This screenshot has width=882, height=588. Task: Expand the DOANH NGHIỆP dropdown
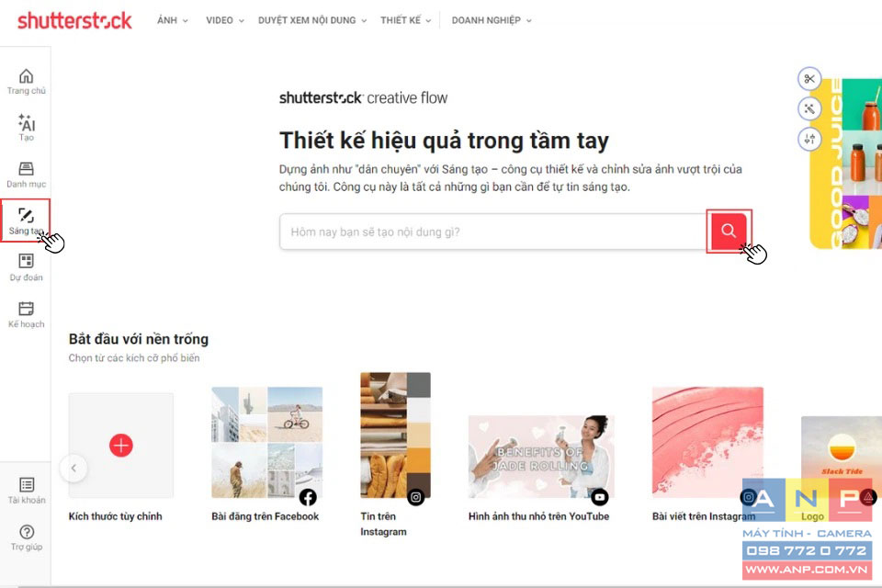point(492,20)
